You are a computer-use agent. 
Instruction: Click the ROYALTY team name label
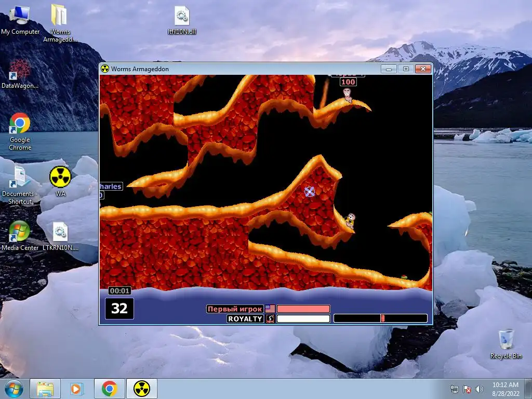click(245, 318)
